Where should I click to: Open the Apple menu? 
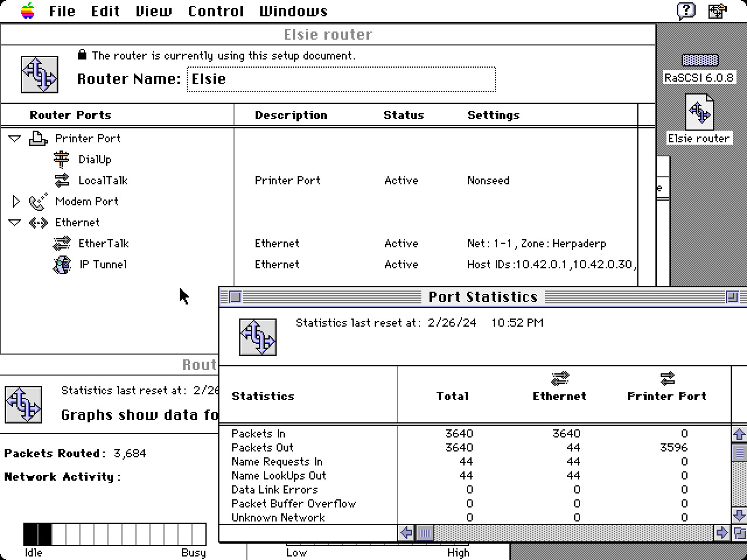pyautogui.click(x=27, y=11)
